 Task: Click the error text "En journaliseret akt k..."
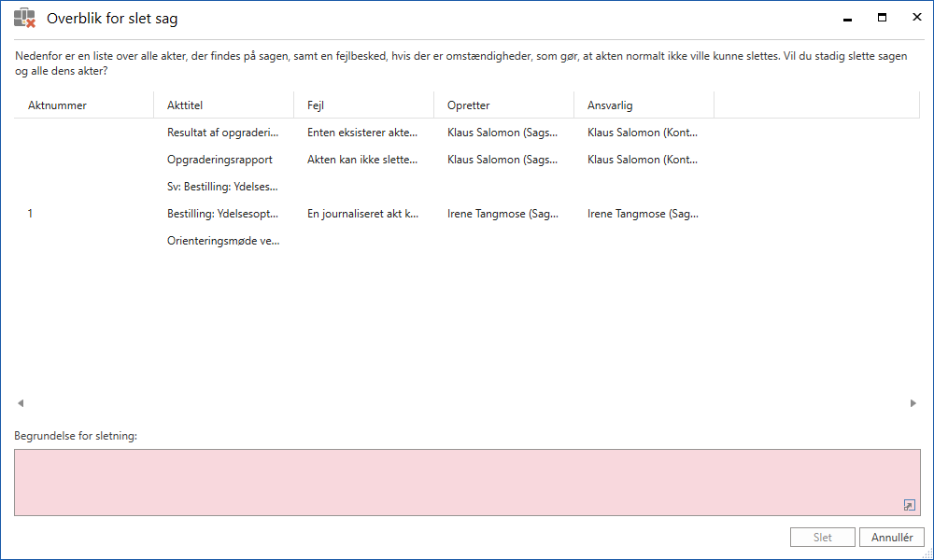point(362,214)
